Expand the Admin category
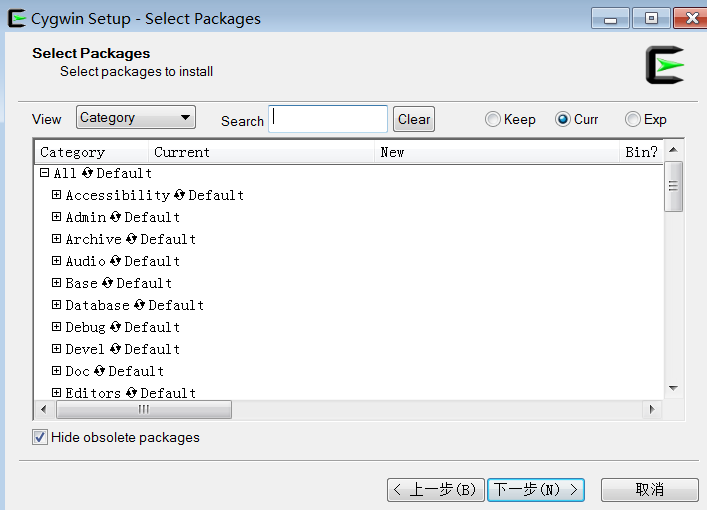The height and width of the screenshot is (510, 707). 56,217
